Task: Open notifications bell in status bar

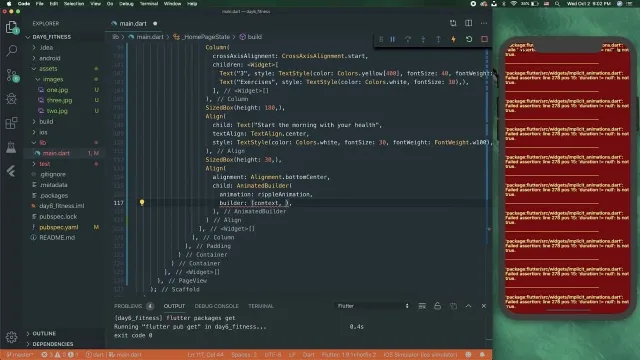Action: click(482, 355)
